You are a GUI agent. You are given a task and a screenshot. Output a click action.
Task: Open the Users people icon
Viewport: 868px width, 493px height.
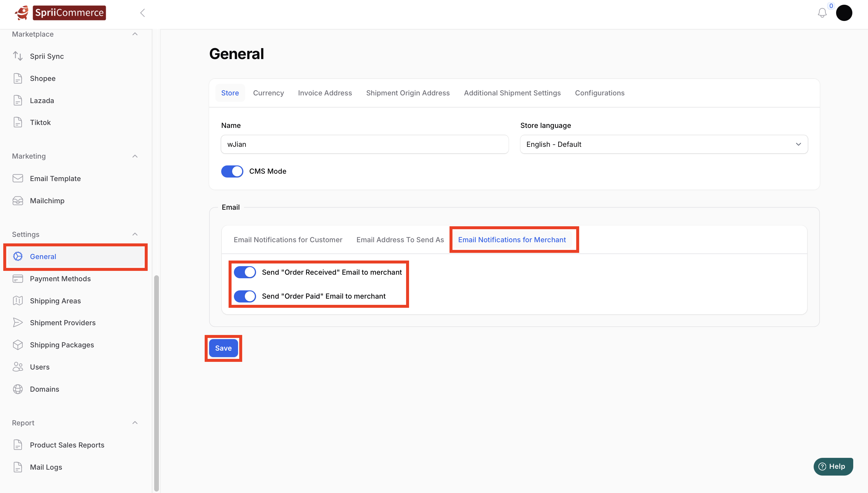[18, 367]
